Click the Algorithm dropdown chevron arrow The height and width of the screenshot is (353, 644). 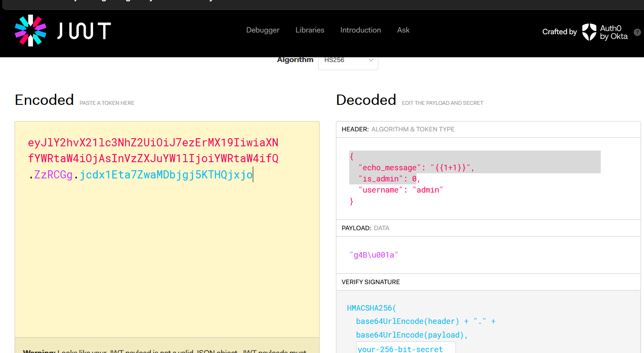pos(371,60)
